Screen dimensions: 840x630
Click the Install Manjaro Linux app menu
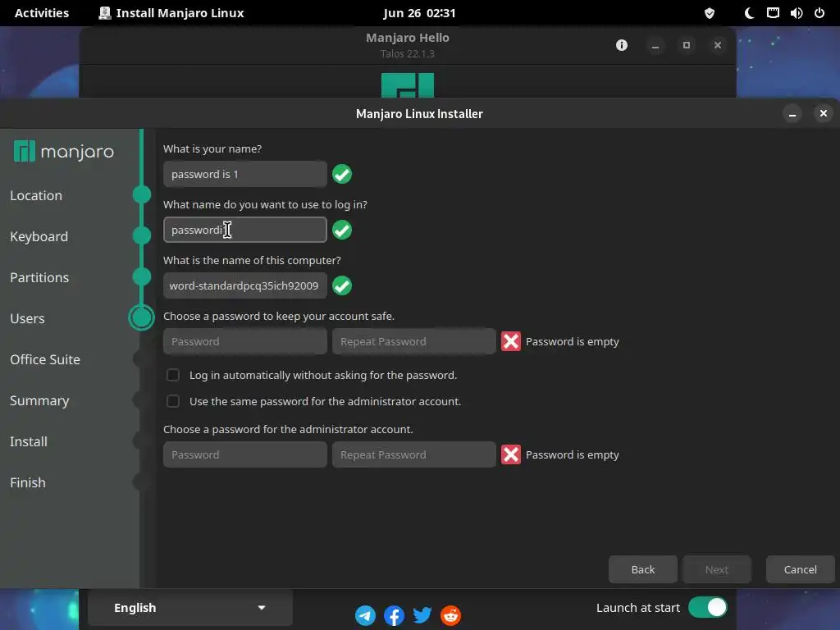(171, 13)
